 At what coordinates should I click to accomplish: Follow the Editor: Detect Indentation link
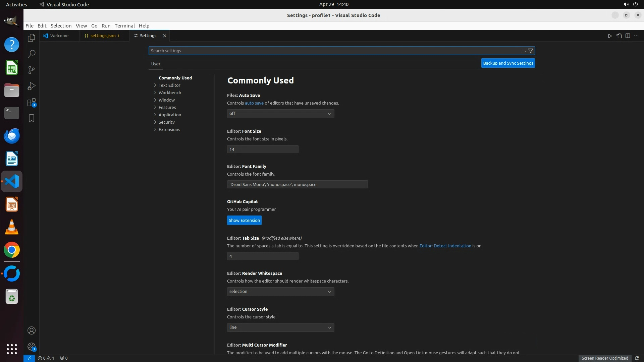pos(445,246)
